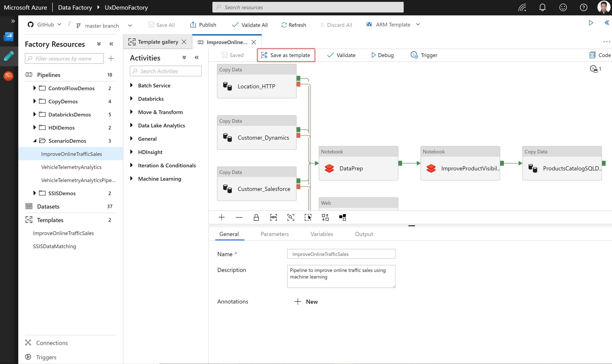Open the Azure notifications bell
Image resolution: width=612 pixels, height=364 pixels.
pyautogui.click(x=542, y=7)
